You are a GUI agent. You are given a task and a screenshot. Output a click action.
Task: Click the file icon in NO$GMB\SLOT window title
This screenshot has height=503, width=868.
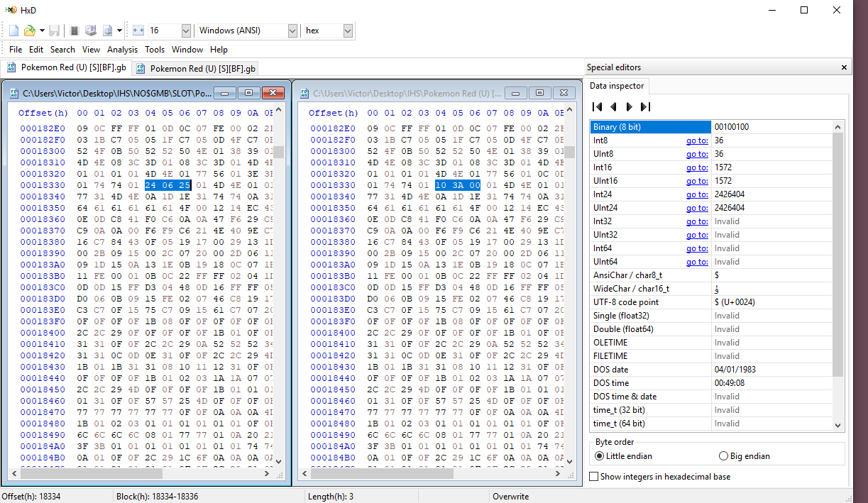click(x=14, y=93)
